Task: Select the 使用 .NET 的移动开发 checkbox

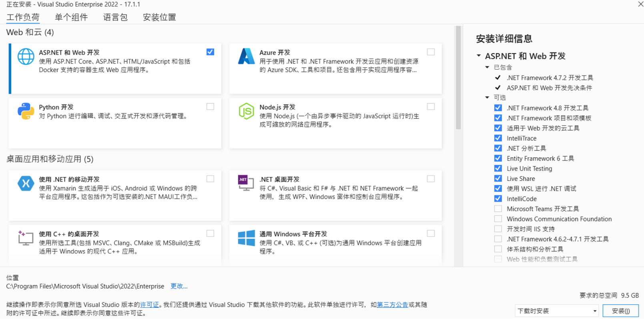Action: 210,179
